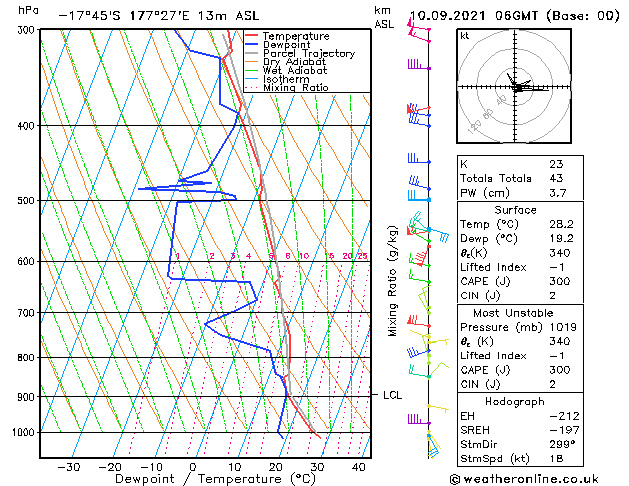Click the '-10' temperature axis tick label
The width and height of the screenshot is (629, 486).
click(152, 468)
